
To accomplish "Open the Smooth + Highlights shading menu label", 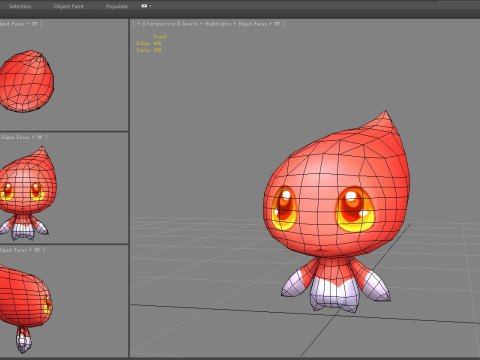I will pos(206,24).
